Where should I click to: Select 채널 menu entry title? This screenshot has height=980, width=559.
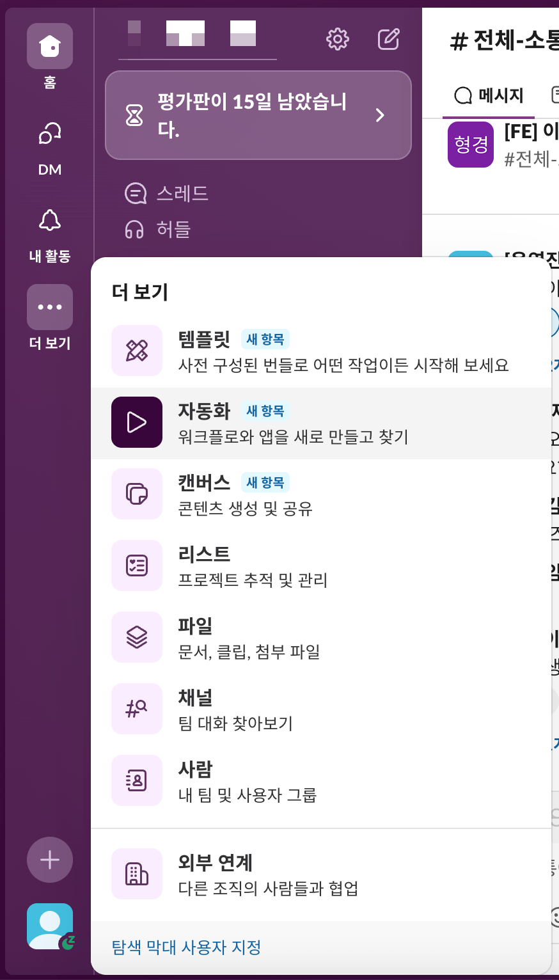[x=195, y=697]
